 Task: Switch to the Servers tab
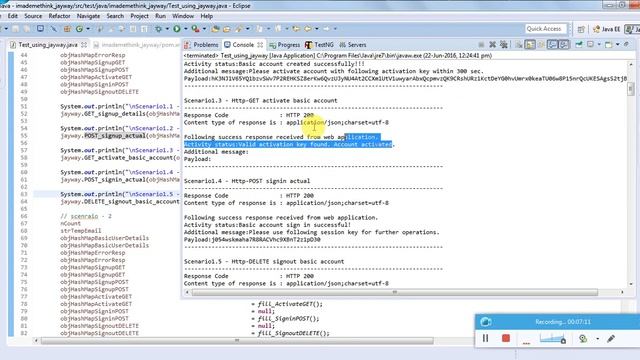pyautogui.click(x=353, y=44)
